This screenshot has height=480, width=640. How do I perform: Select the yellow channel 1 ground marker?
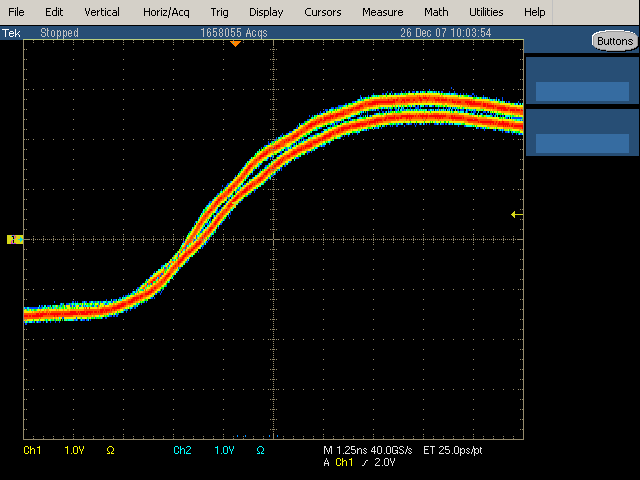point(15,239)
